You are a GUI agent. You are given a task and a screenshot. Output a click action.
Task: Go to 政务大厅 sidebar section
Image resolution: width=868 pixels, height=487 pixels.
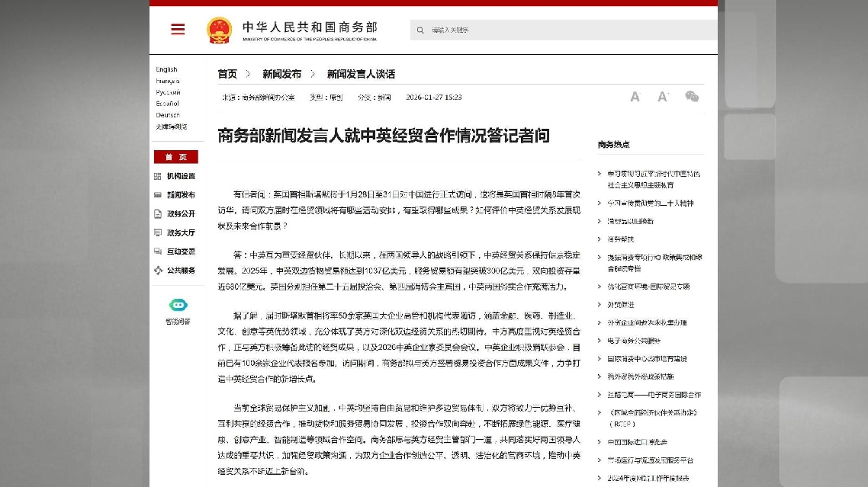pos(181,233)
